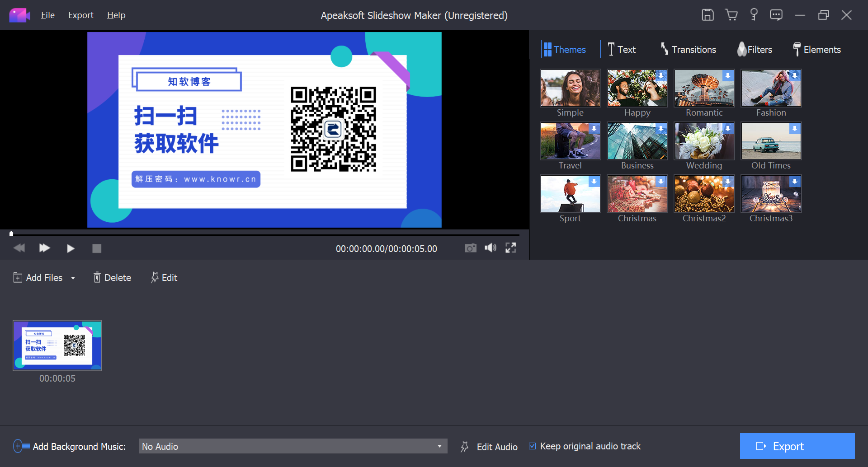Image resolution: width=868 pixels, height=467 pixels.
Task: Select the timeline clip thumbnail 00:00:05
Action: coord(57,346)
